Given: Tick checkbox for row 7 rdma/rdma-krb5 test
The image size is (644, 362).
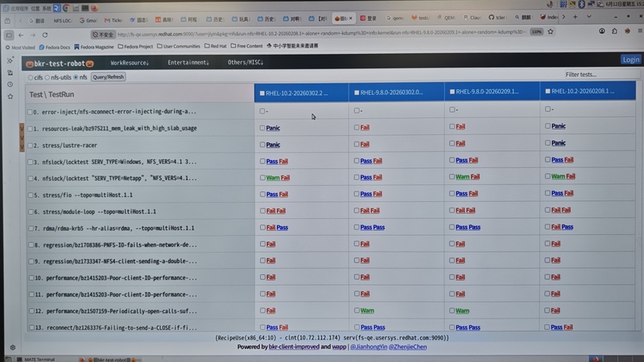Looking at the screenshot, I should coord(31,228).
